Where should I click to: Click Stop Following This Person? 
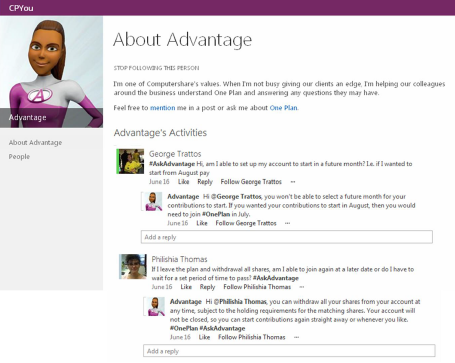tap(156, 68)
